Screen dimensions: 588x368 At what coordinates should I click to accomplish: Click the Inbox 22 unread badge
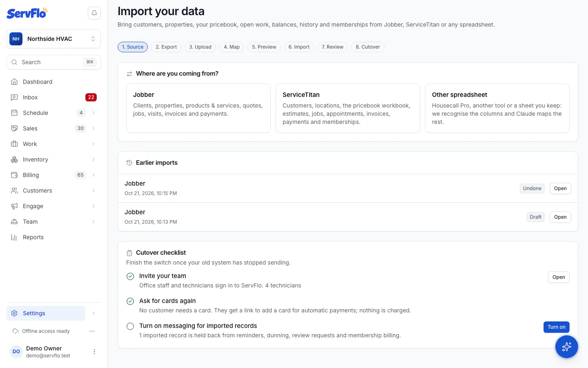click(x=91, y=97)
